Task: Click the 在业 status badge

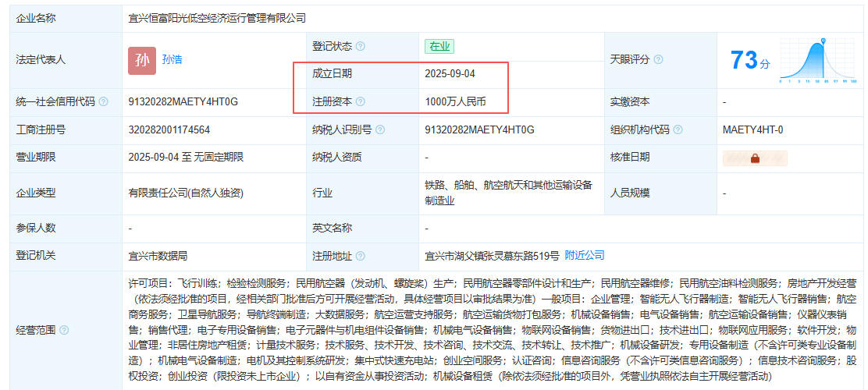Action: [439, 47]
